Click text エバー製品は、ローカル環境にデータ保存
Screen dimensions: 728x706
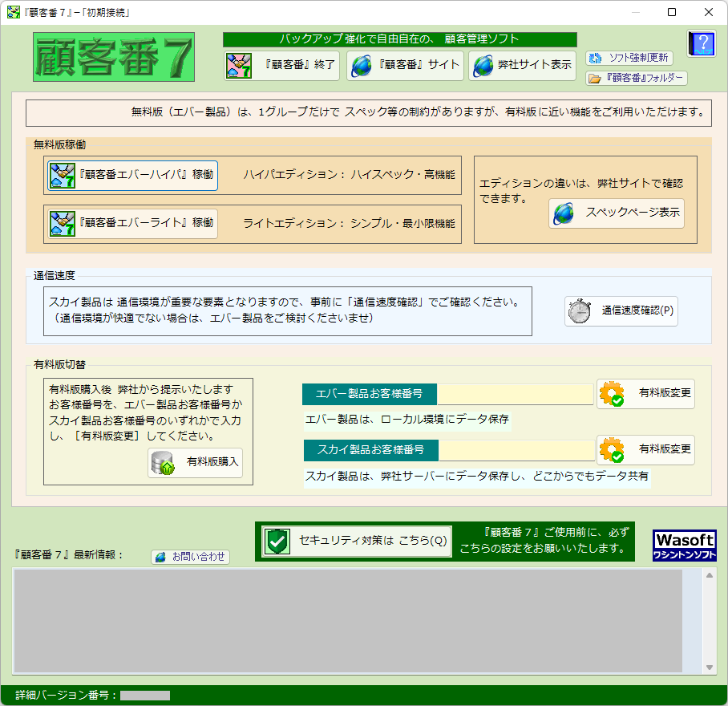[407, 420]
